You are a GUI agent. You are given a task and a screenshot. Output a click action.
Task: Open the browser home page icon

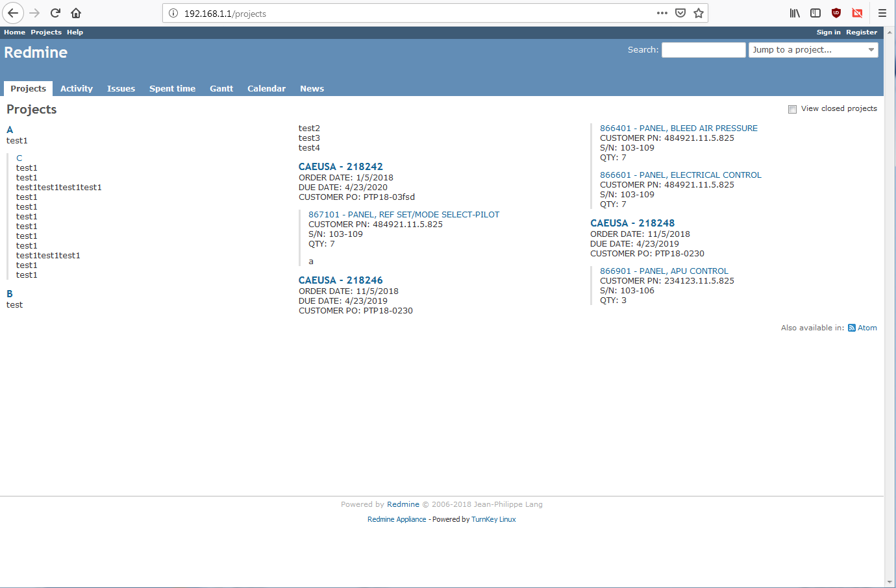76,13
